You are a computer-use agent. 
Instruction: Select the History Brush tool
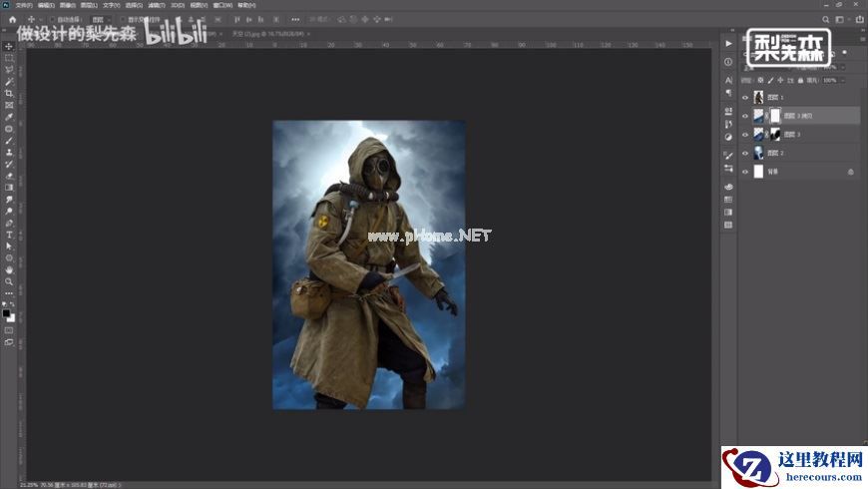[9, 164]
